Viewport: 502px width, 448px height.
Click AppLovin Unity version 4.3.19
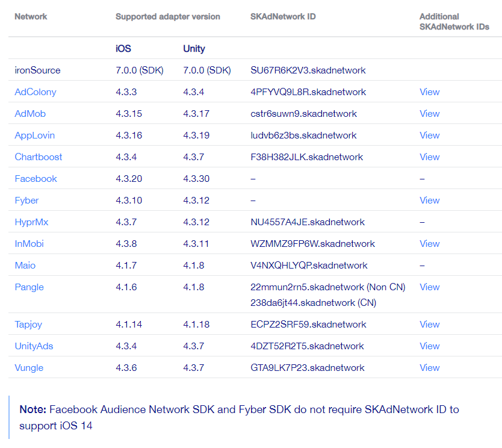tap(196, 135)
